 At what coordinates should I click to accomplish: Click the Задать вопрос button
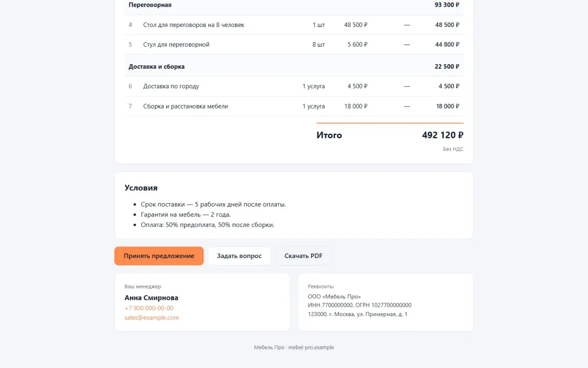[x=240, y=256]
